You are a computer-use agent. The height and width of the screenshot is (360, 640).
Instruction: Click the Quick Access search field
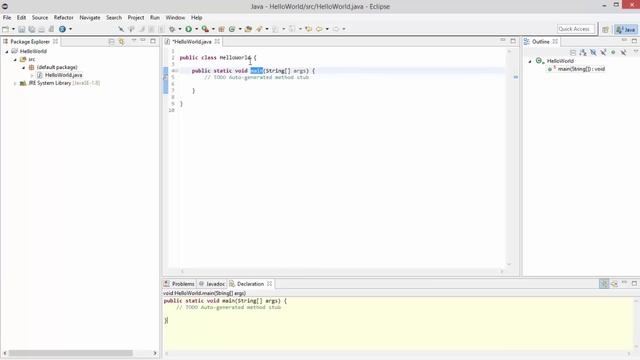tap(576, 29)
